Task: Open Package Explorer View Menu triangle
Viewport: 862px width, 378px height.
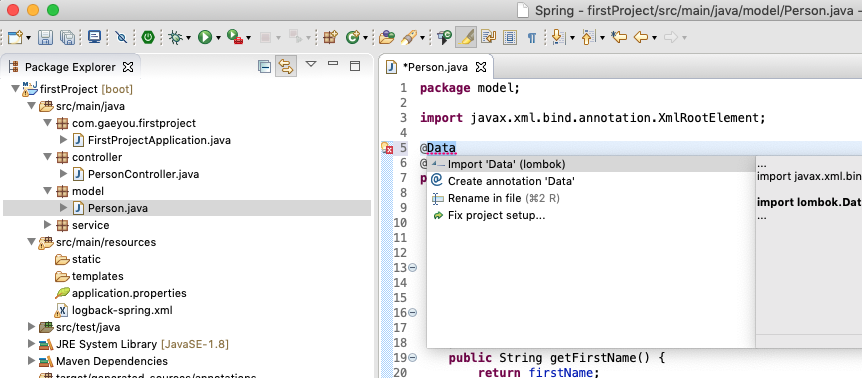Action: coord(311,64)
